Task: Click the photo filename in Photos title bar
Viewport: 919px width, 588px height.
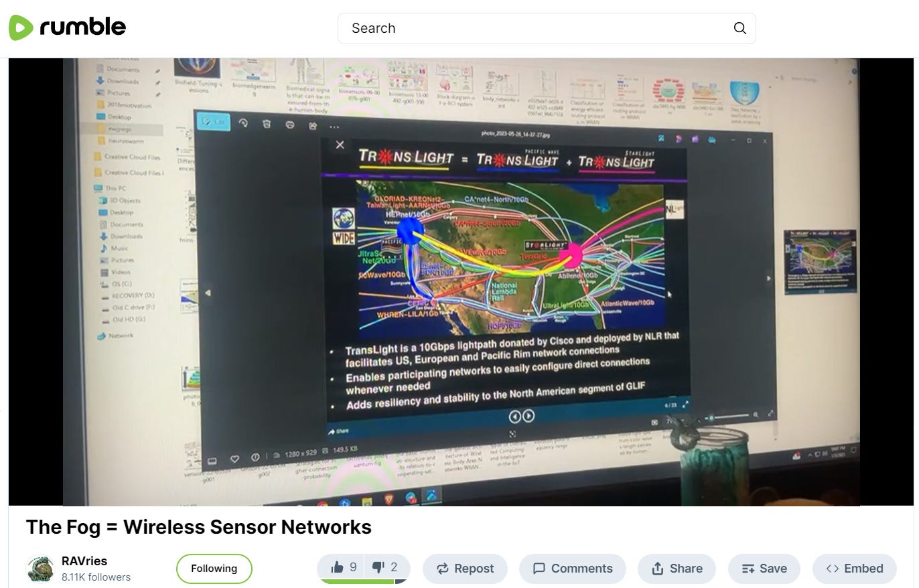Action: click(515, 134)
